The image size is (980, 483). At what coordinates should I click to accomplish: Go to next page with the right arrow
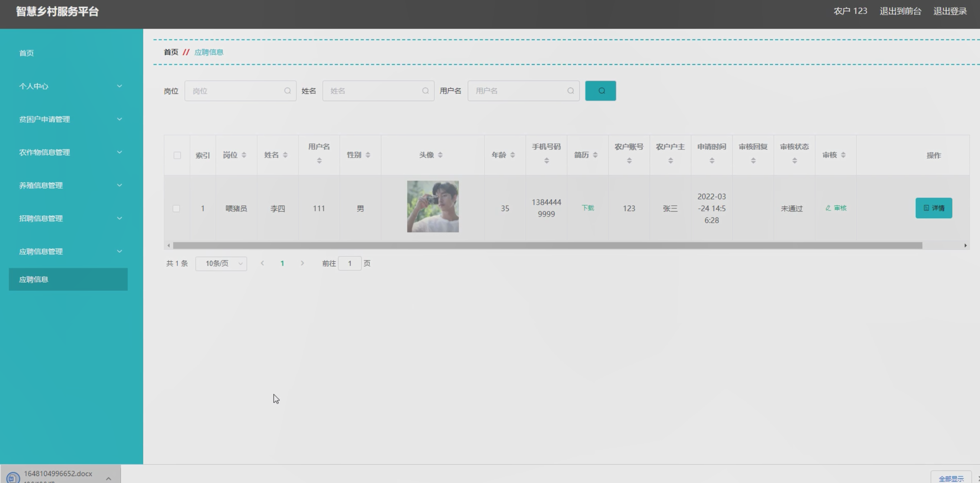302,263
